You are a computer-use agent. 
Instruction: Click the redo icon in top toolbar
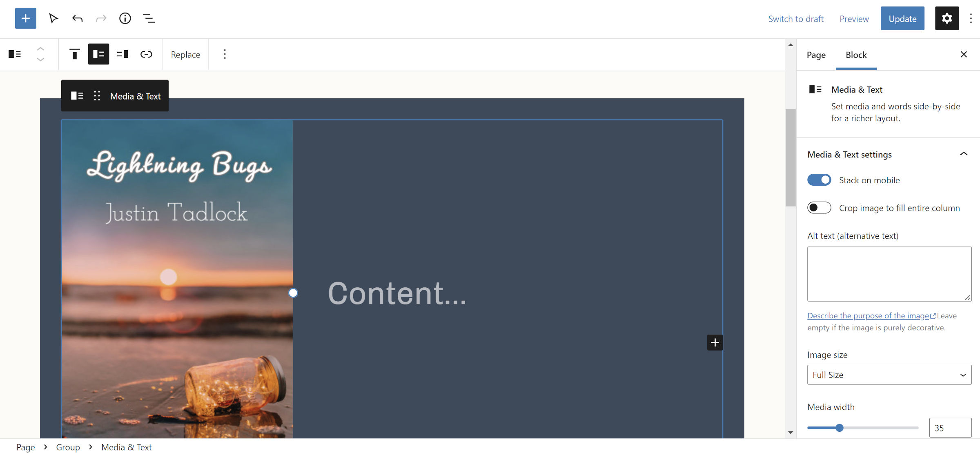pos(100,18)
